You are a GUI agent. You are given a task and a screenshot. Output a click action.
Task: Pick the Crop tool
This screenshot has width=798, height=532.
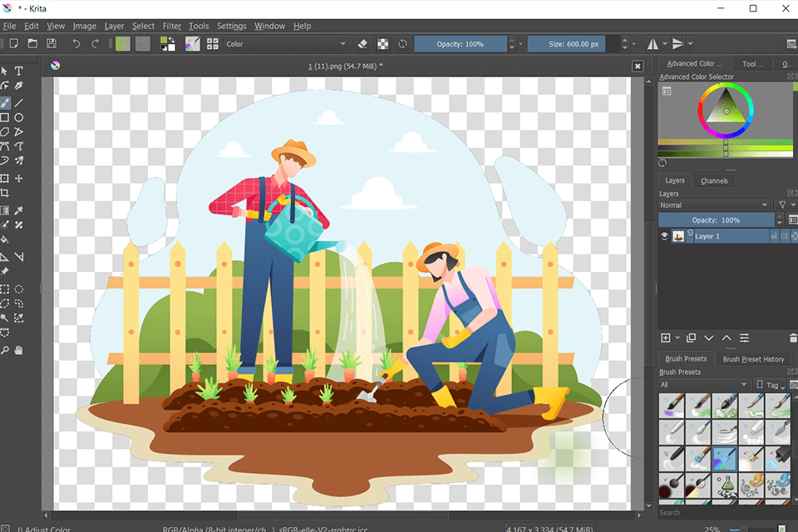click(5, 194)
